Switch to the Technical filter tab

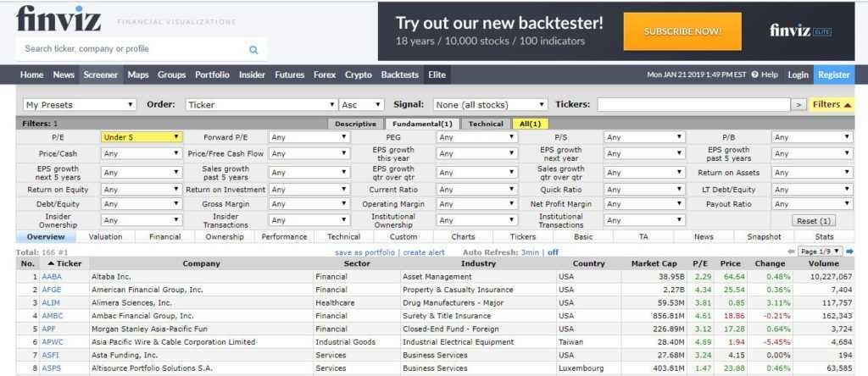point(486,124)
